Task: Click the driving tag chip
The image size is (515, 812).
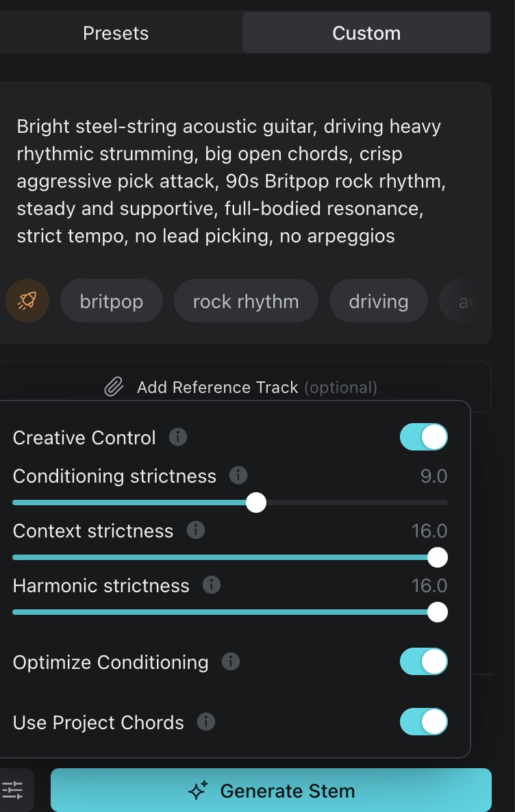Action: click(378, 301)
